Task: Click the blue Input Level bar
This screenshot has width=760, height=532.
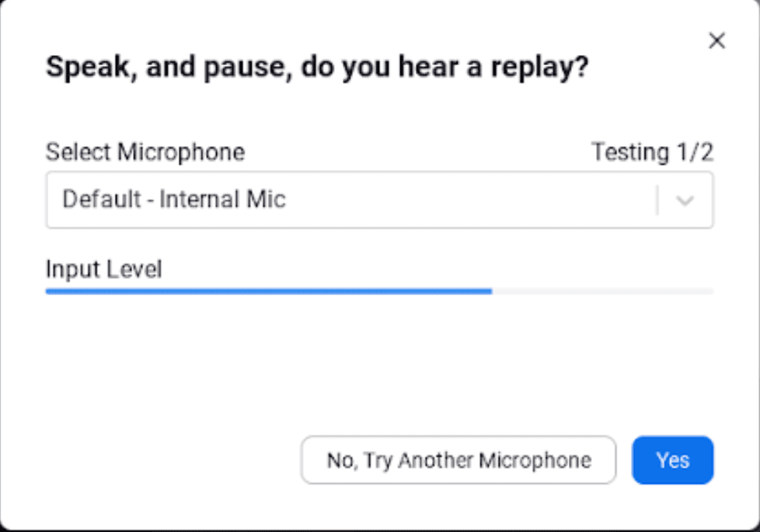Action: pyautogui.click(x=269, y=291)
